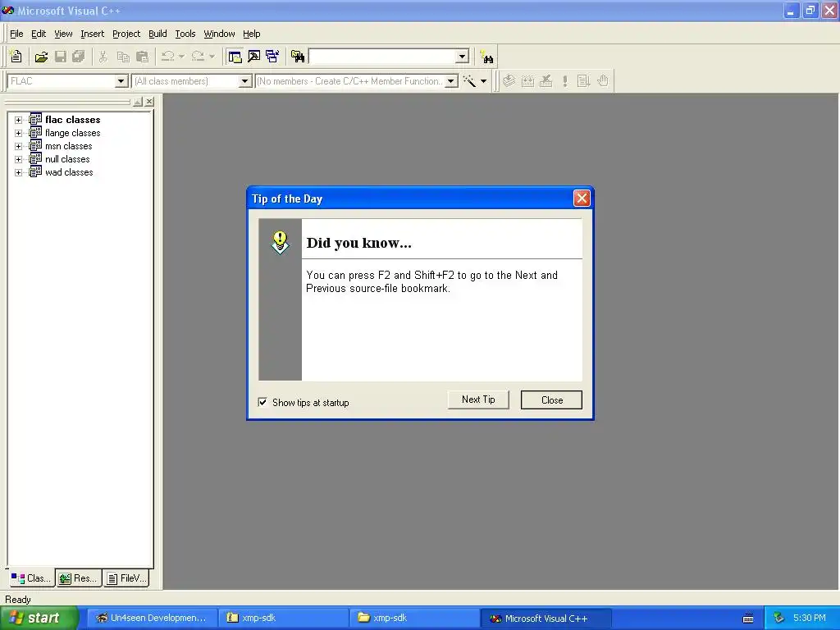Image resolution: width=840 pixels, height=630 pixels.
Task: Click the Search binoculars help icon
Action: pos(486,57)
